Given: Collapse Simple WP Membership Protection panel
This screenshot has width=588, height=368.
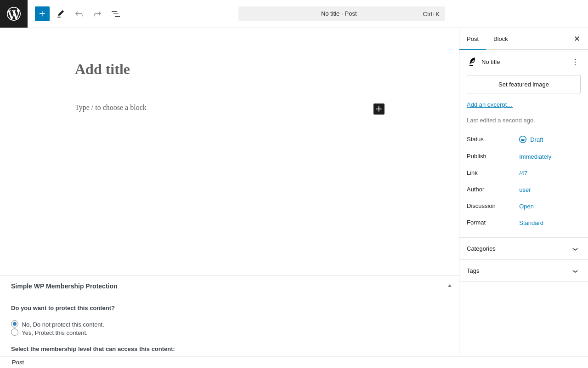Looking at the screenshot, I should (450, 286).
